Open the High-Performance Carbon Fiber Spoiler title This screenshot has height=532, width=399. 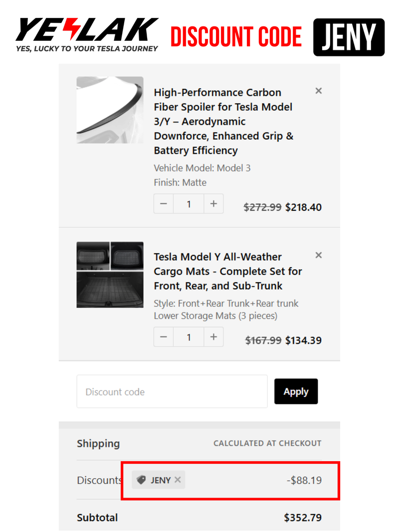tap(223, 121)
